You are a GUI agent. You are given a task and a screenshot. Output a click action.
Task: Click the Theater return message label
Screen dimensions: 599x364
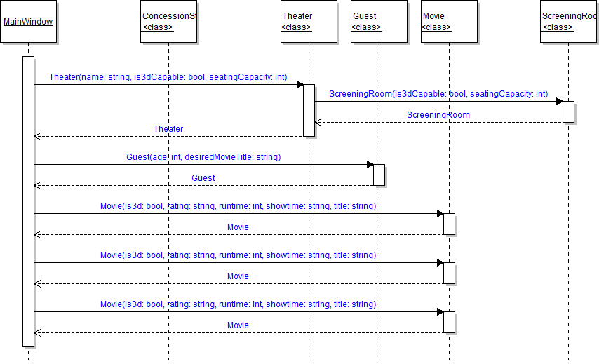[x=168, y=128]
